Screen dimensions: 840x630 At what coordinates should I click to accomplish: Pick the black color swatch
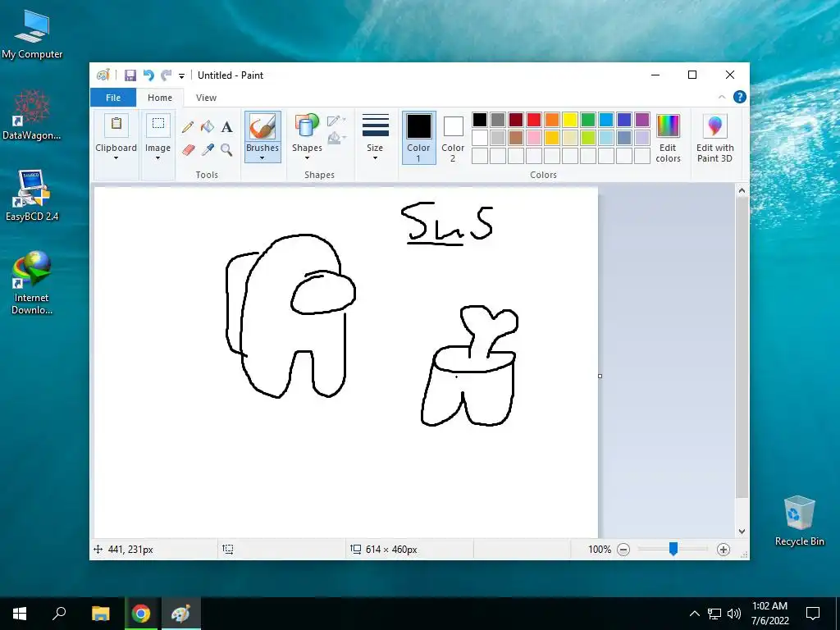click(480, 120)
